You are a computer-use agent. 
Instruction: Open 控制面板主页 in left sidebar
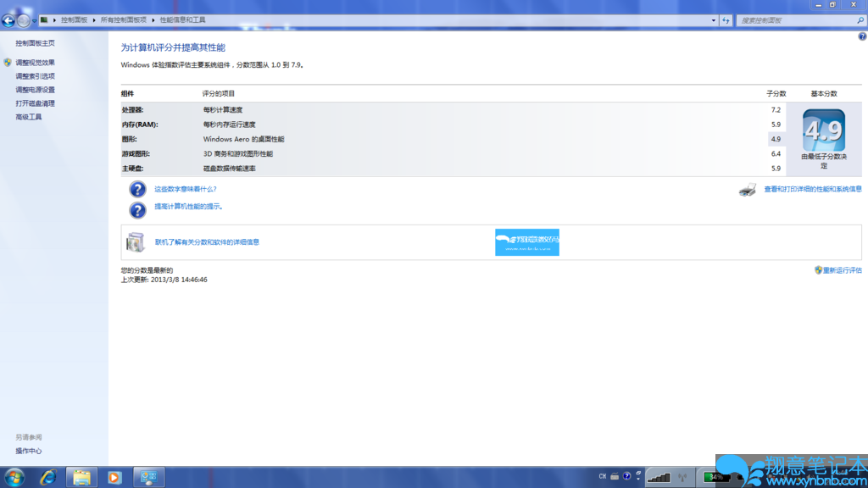(35, 43)
